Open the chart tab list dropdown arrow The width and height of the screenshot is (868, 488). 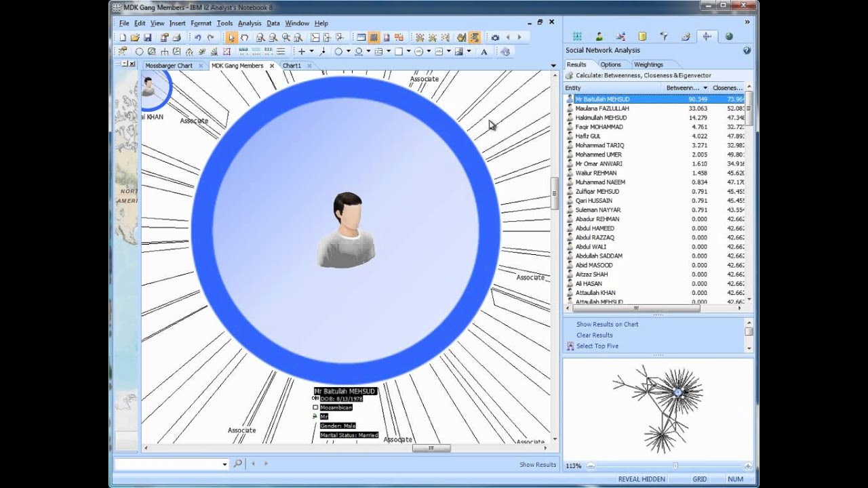(x=554, y=66)
